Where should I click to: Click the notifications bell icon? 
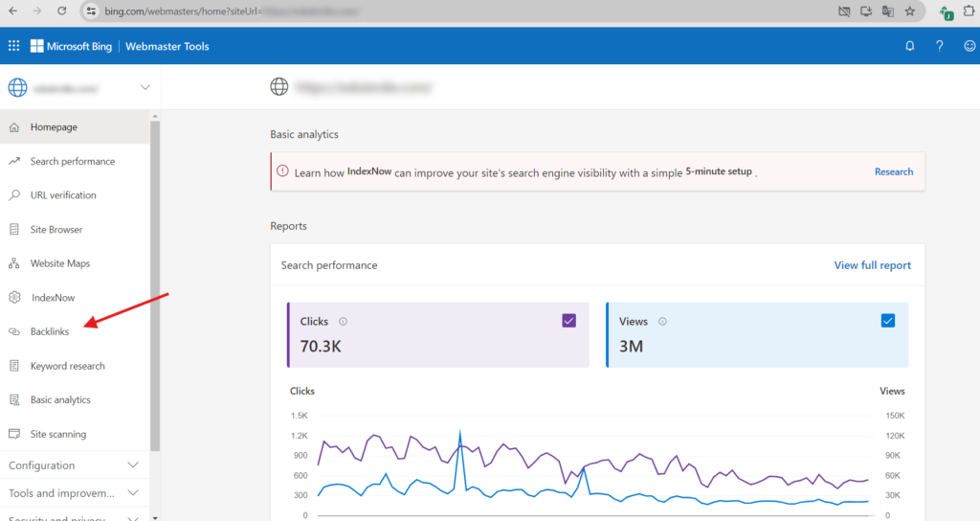click(909, 46)
